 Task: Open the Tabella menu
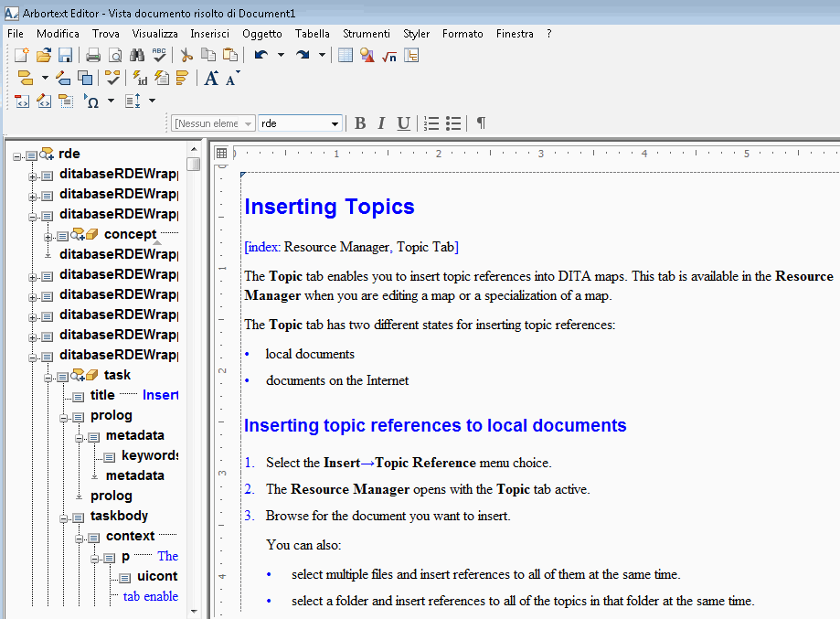point(313,34)
